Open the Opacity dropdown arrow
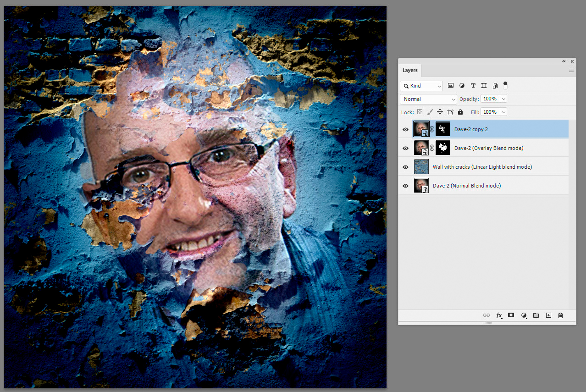This screenshot has height=392, width=586. (x=503, y=99)
